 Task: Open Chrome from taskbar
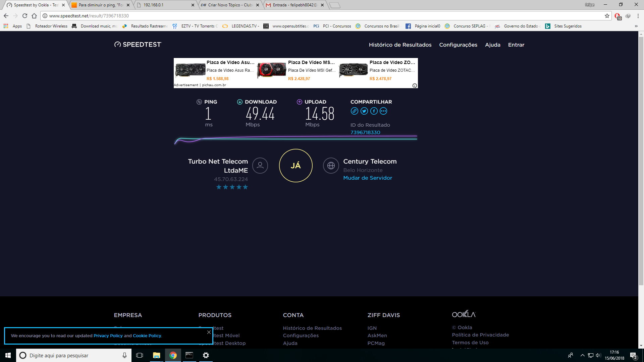click(173, 355)
